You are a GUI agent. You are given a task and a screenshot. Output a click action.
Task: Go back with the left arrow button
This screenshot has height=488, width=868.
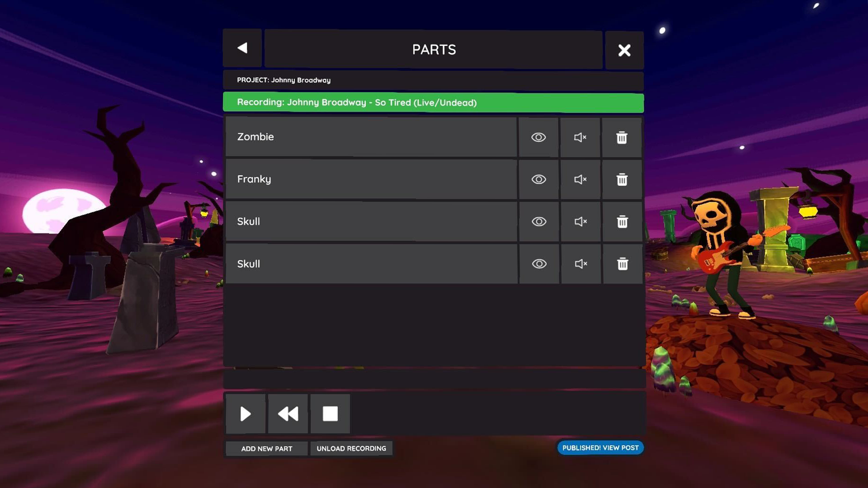pyautogui.click(x=242, y=48)
